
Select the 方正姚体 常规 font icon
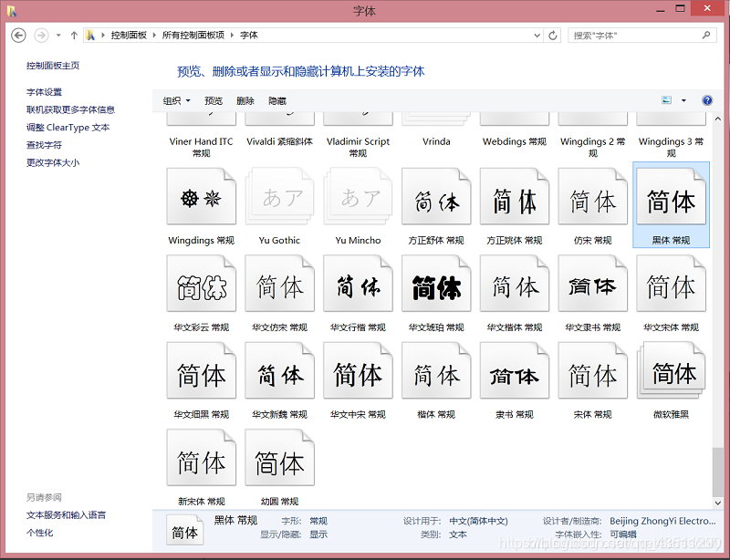(515, 196)
